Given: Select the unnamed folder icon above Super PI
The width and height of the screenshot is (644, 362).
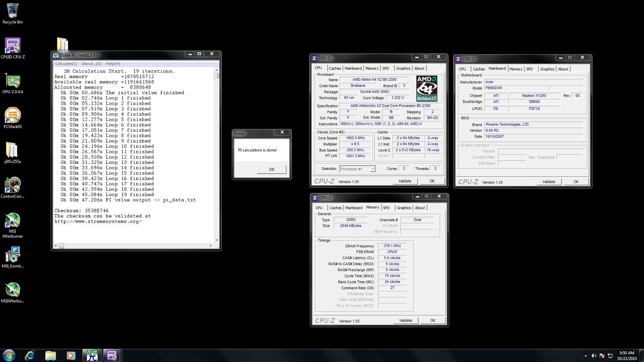Looking at the screenshot, I should pos(62,44).
